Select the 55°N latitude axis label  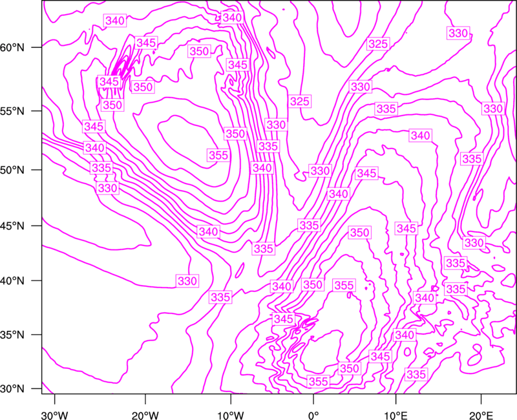click(x=12, y=111)
